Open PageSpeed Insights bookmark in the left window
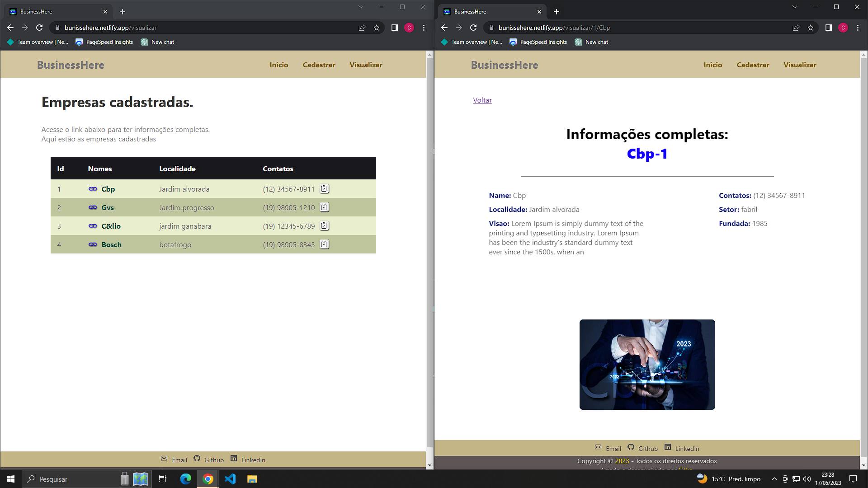 (104, 42)
